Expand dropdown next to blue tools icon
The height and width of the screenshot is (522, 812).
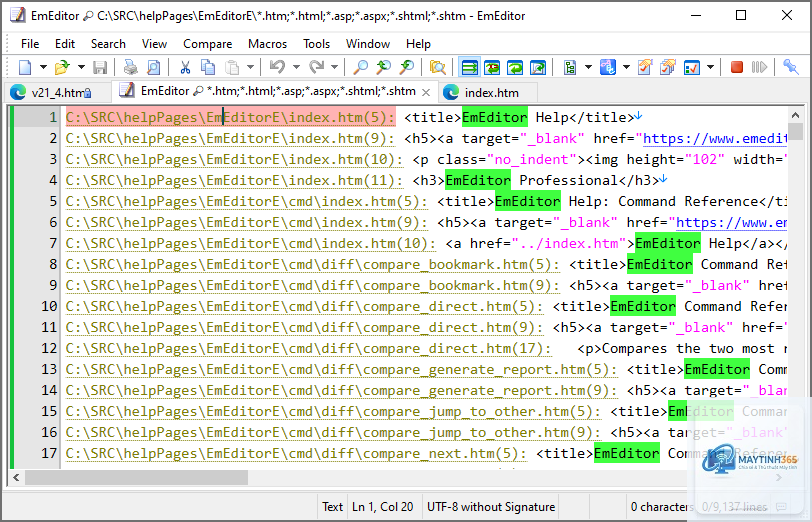[x=626, y=67]
